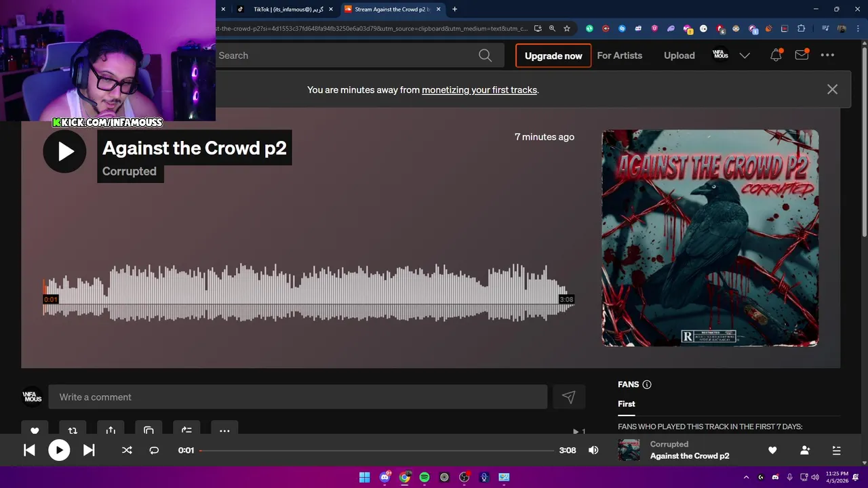This screenshot has height=488, width=868.
Task: Follow the monetizing your first tracks link
Action: tap(479, 89)
